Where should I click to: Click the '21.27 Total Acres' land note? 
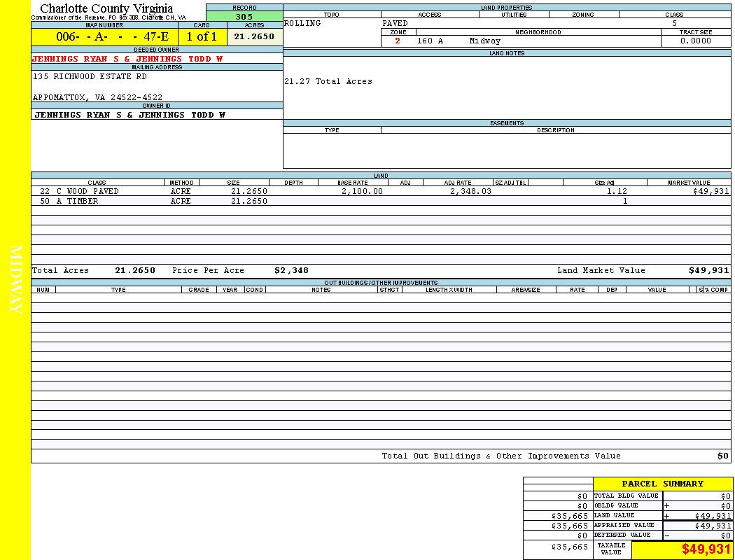coord(328,81)
